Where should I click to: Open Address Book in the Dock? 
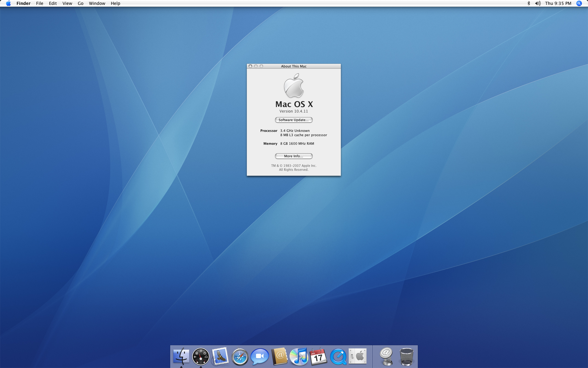click(279, 356)
